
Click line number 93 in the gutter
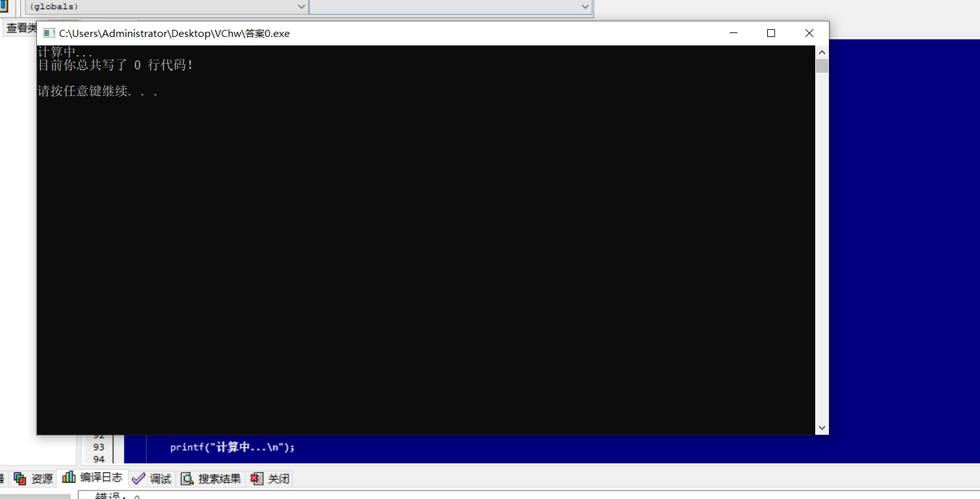click(x=99, y=447)
